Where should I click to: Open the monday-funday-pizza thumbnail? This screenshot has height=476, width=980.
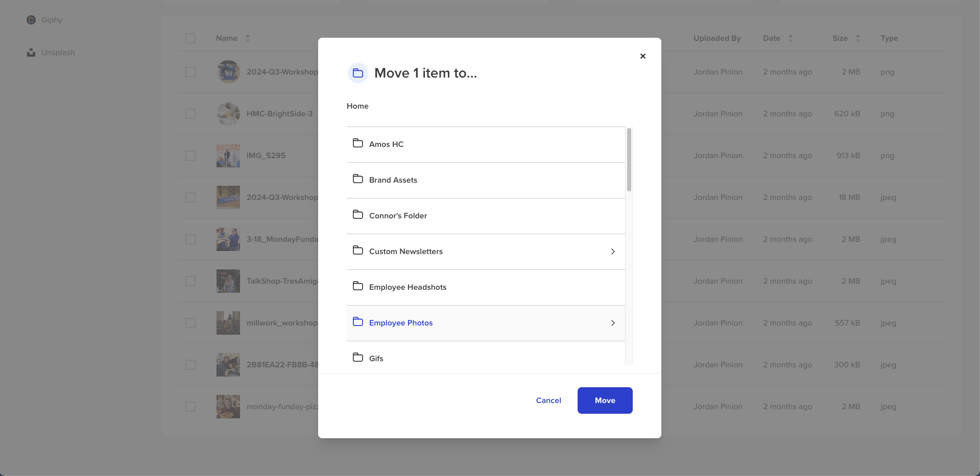(x=228, y=407)
